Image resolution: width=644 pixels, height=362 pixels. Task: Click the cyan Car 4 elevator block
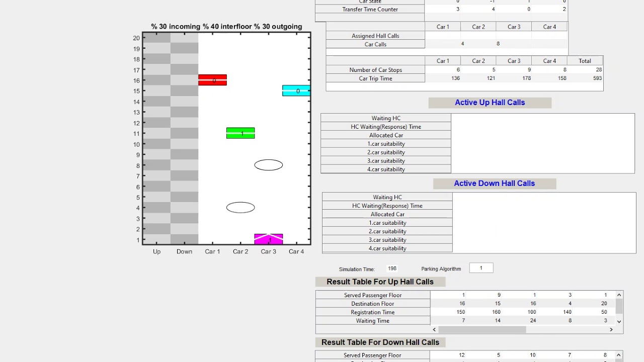(x=296, y=90)
